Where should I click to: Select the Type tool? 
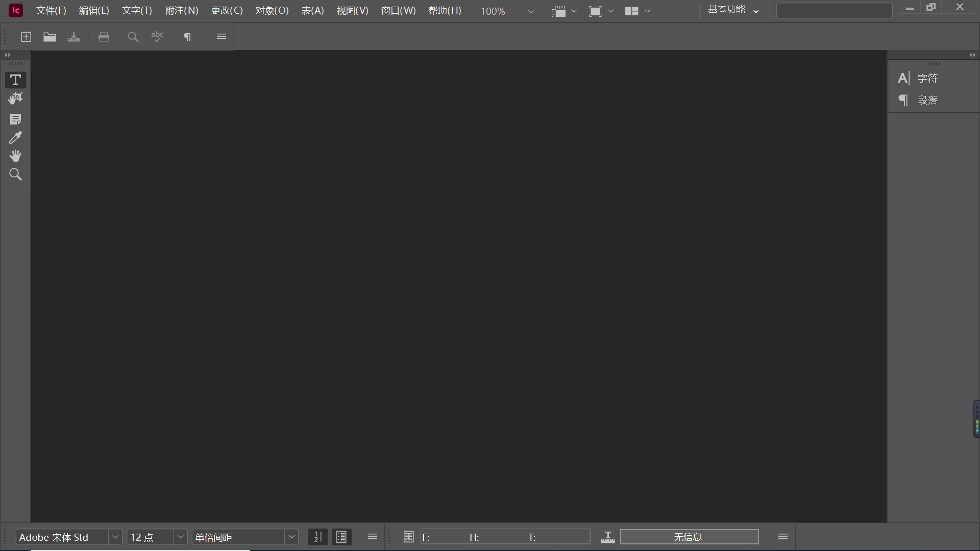click(x=15, y=80)
